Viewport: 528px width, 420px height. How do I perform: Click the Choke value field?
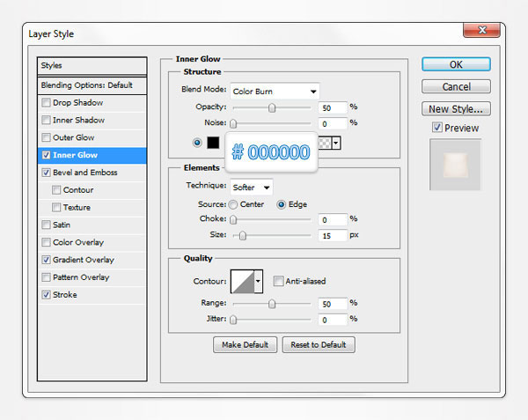pyautogui.click(x=333, y=220)
